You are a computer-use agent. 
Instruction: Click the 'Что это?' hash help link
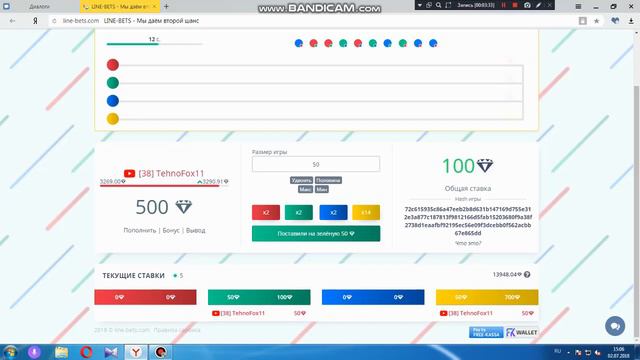pos(468,243)
